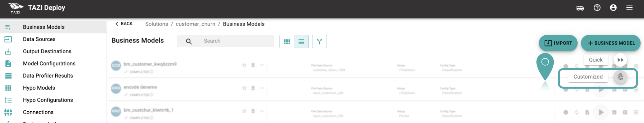Open the hamburger menu in the header
Screen dimensions: 644x123
pyautogui.click(x=630, y=8)
